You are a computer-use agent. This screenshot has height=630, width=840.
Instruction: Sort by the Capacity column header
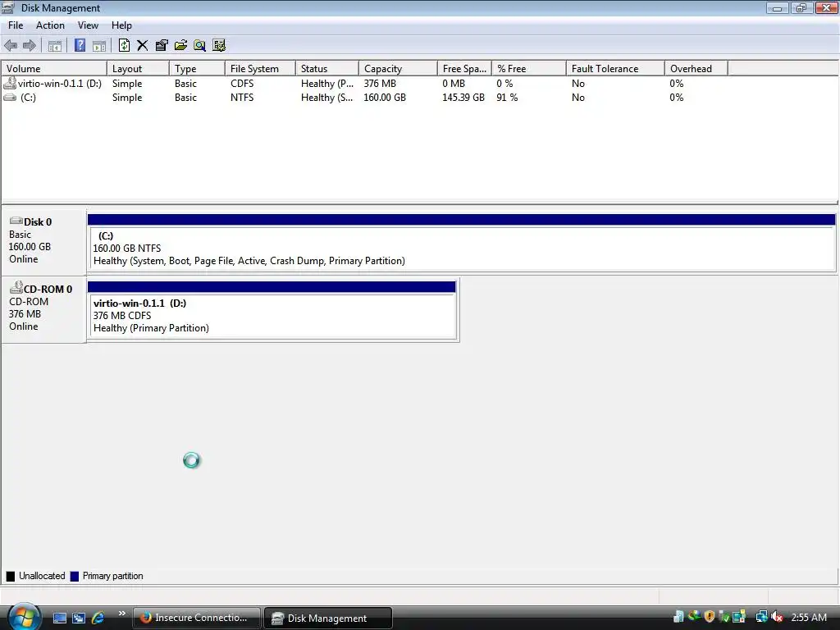click(x=398, y=69)
